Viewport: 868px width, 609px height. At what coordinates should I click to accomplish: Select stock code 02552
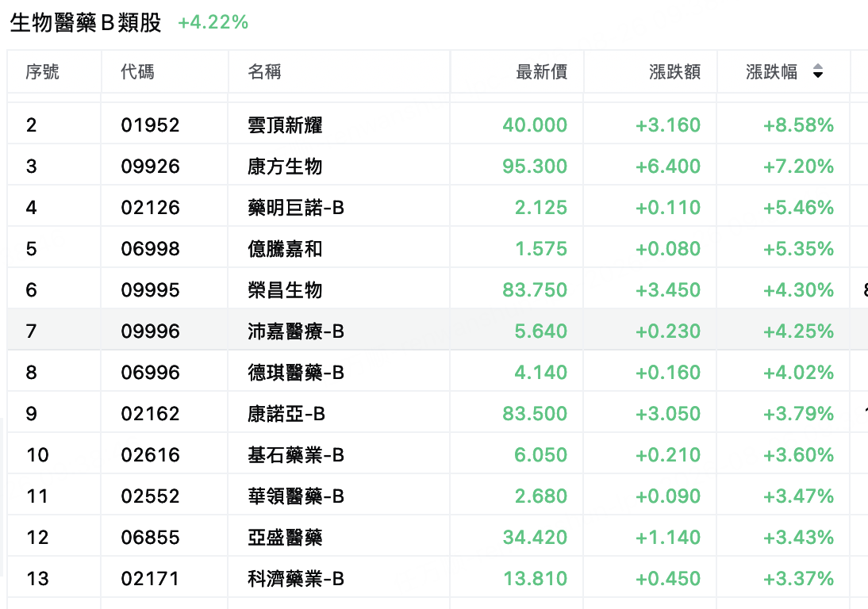click(150, 496)
